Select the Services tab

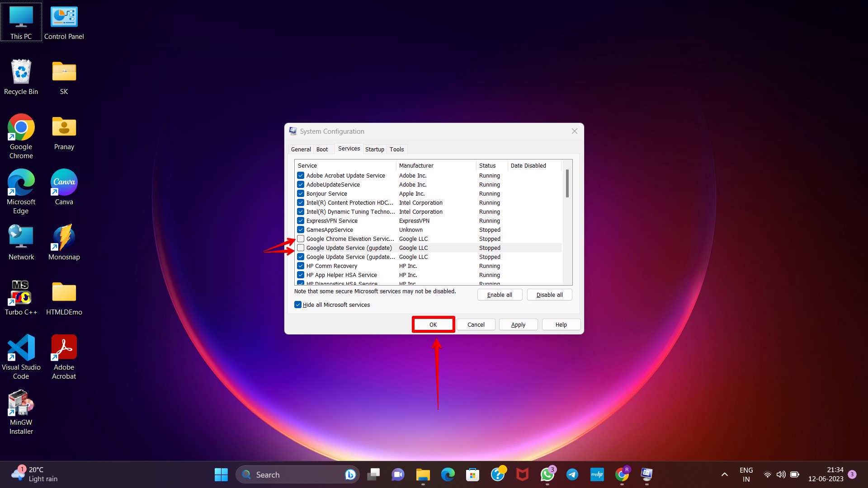coord(349,149)
